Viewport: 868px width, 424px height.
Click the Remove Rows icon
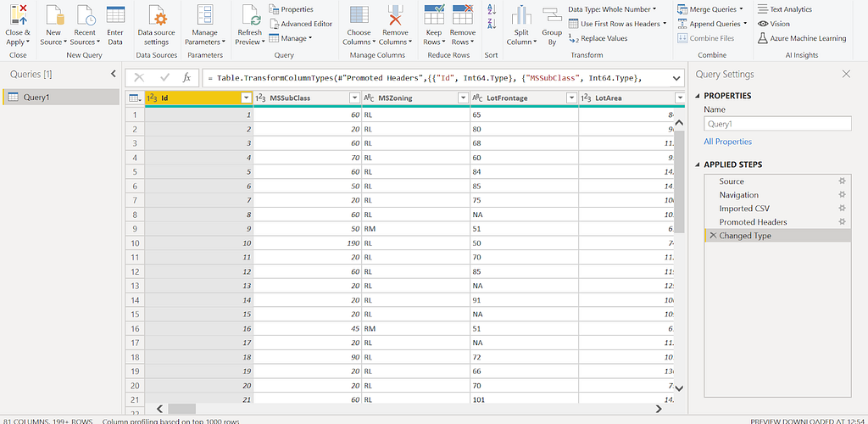(x=463, y=14)
